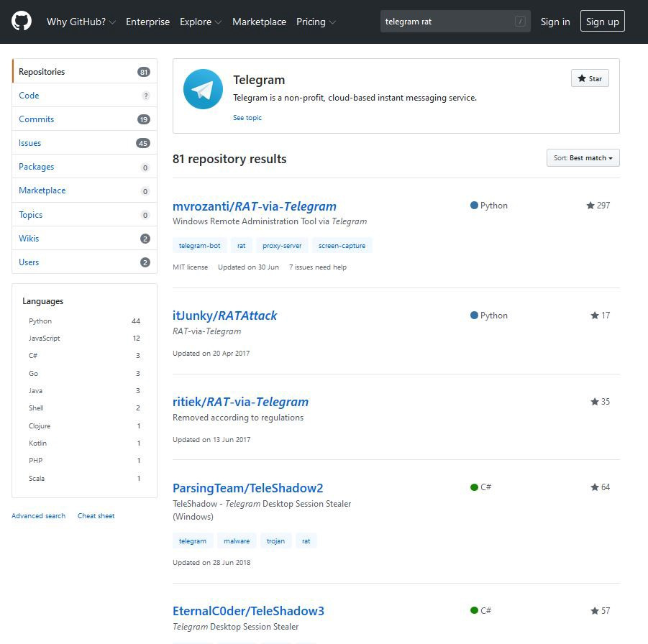Click star count on mvrozanti/RAT-via-Telegram
648x644 pixels.
[598, 206]
